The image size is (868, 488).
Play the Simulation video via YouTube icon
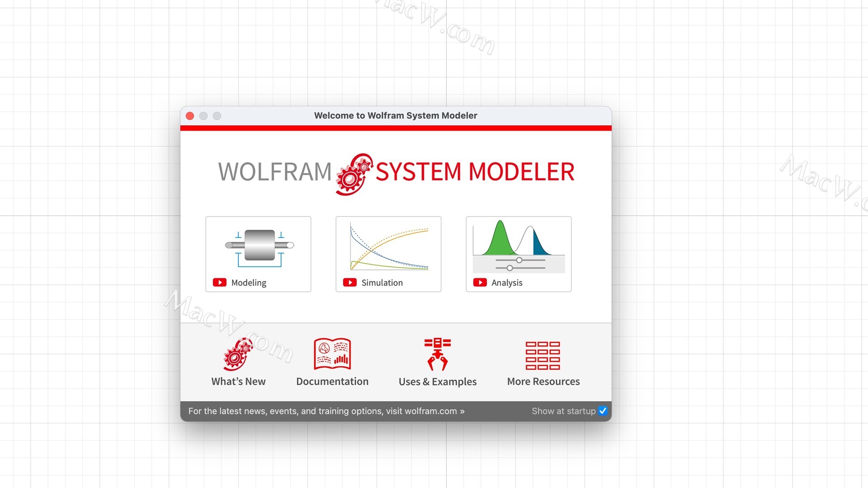pos(350,282)
